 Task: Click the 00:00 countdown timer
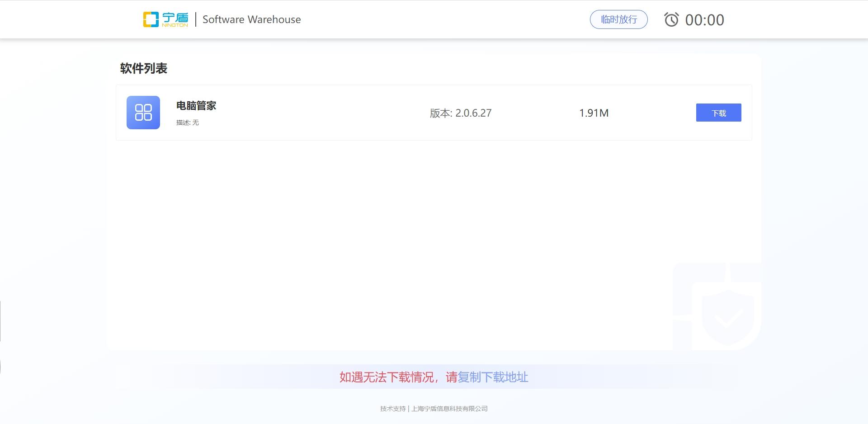pos(704,20)
